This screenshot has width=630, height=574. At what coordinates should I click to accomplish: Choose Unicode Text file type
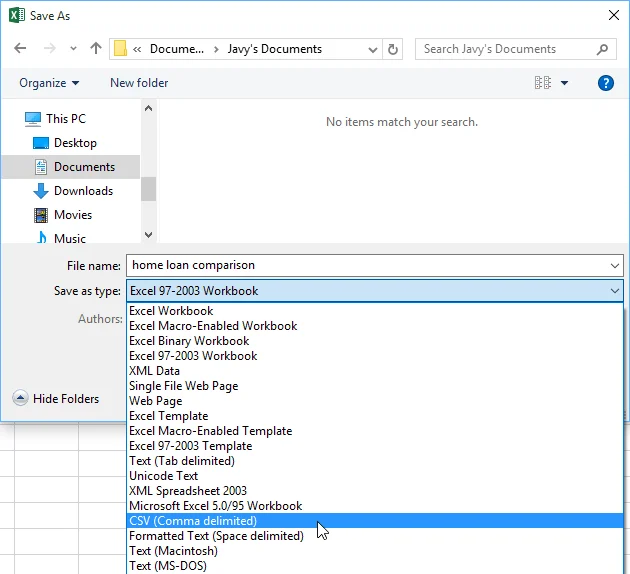pyautogui.click(x=375, y=476)
